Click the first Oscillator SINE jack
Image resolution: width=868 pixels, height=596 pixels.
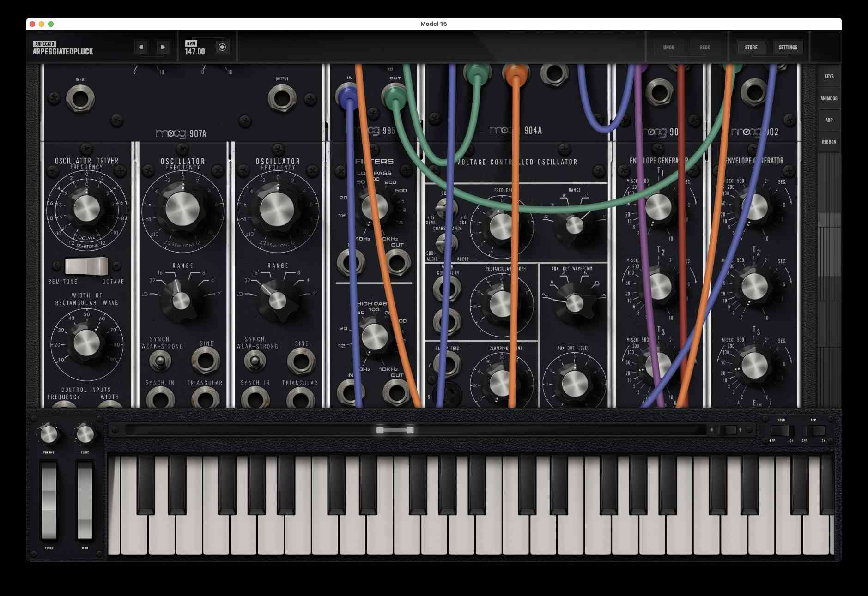pos(206,360)
